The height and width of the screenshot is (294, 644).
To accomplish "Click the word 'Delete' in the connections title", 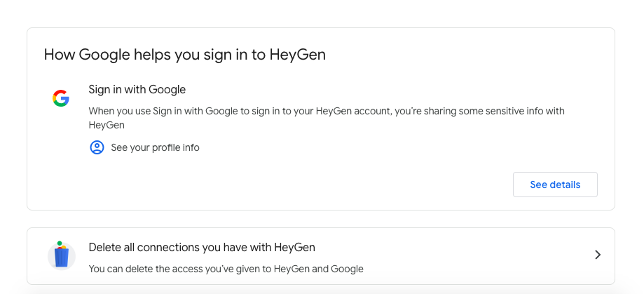I will (105, 248).
